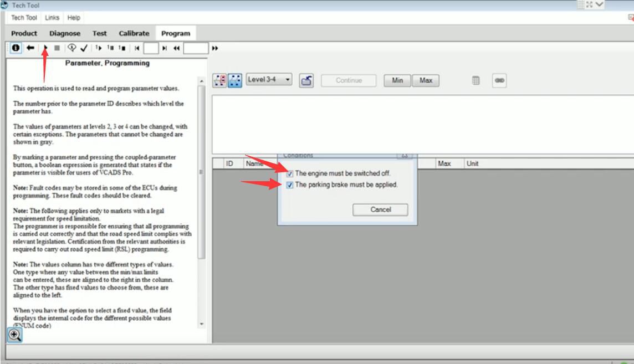Viewport: 634px width, 364px height.
Task: Click the step stop icon
Action: 122,48
